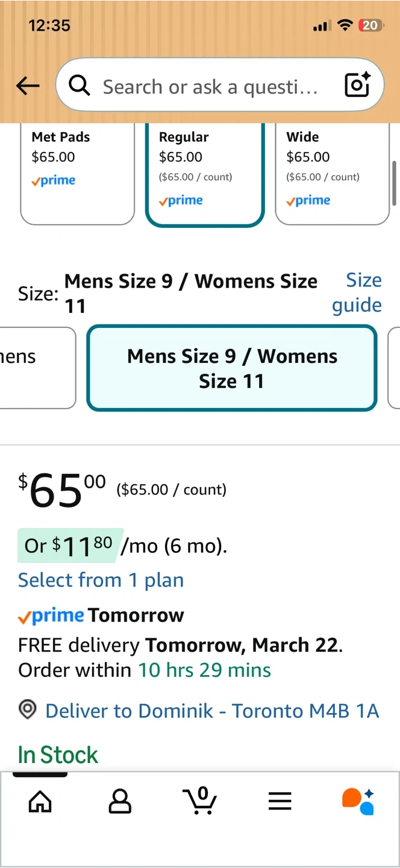Open the shopping cart icon

pyautogui.click(x=200, y=800)
